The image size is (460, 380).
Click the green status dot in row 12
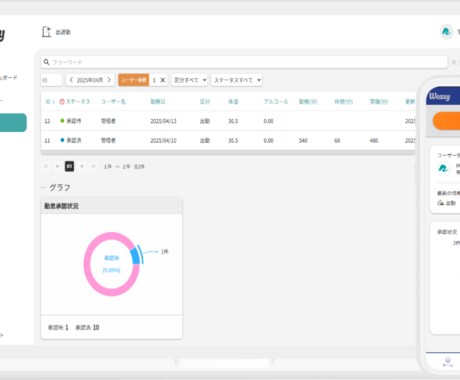coord(62,121)
